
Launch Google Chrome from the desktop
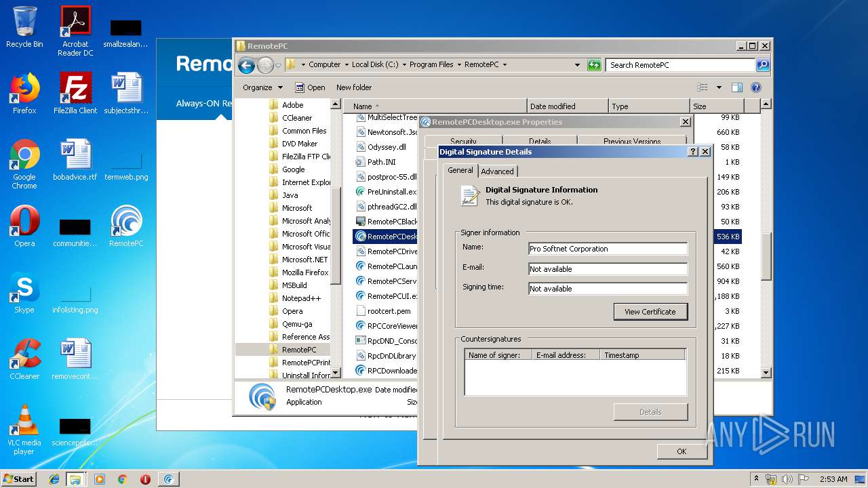click(24, 164)
